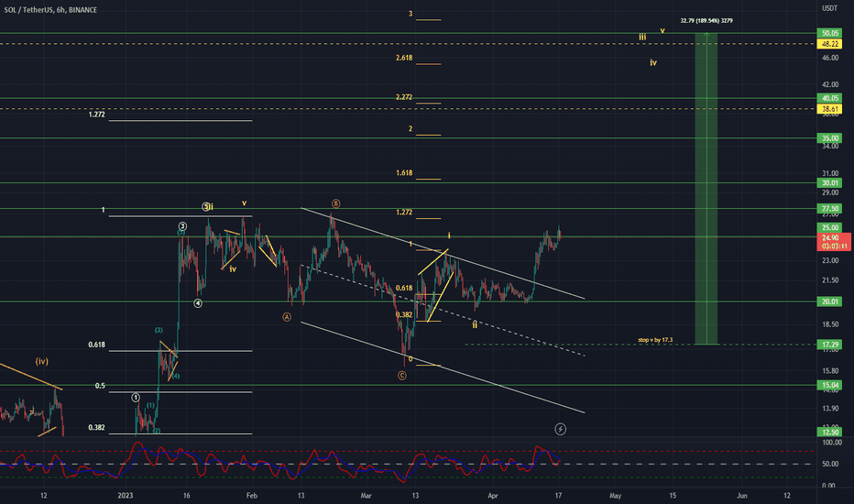Click the Apr date axis label
Image resolution: width=854 pixels, height=504 pixels.
(x=493, y=495)
